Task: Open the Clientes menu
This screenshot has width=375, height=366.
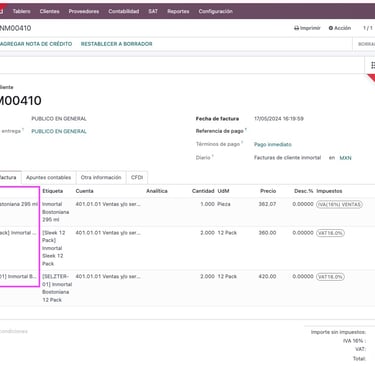Action: (49, 11)
